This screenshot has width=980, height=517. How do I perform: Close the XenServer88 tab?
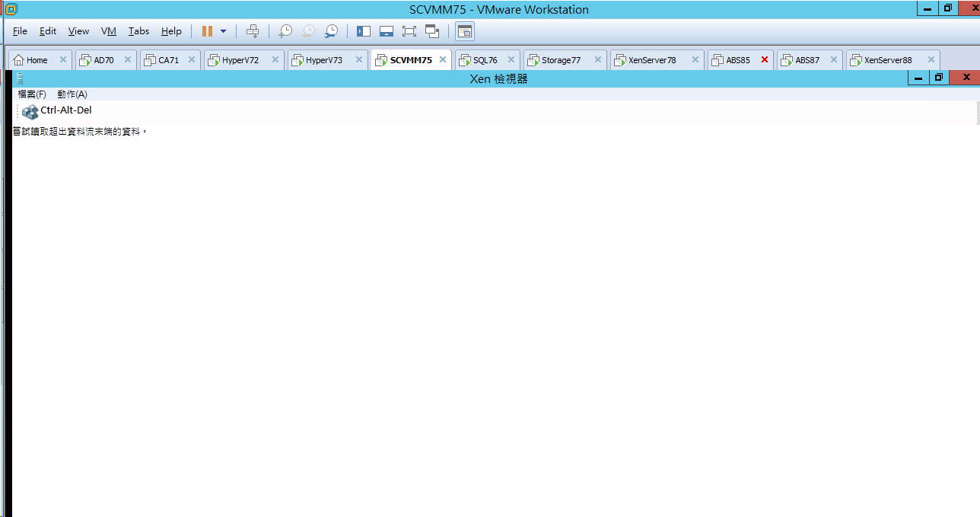pyautogui.click(x=931, y=59)
